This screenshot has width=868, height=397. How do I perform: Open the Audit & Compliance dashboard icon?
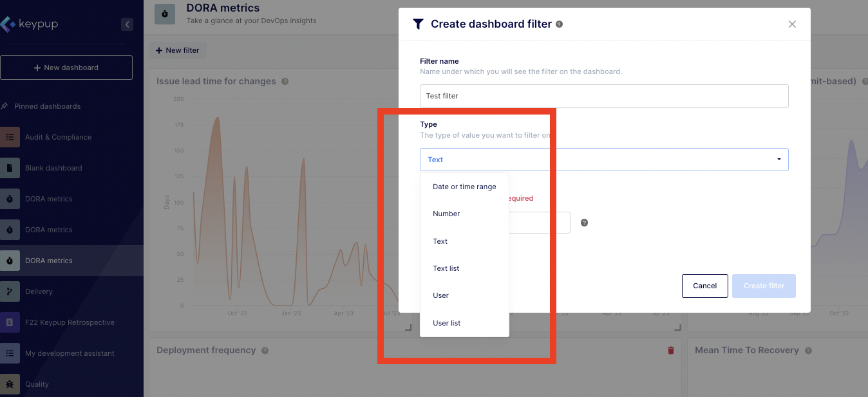tap(10, 137)
